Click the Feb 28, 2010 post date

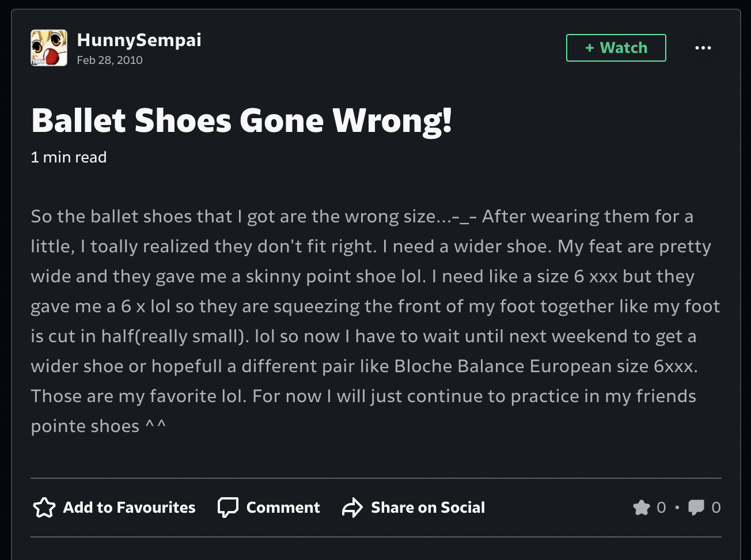pyautogui.click(x=109, y=60)
